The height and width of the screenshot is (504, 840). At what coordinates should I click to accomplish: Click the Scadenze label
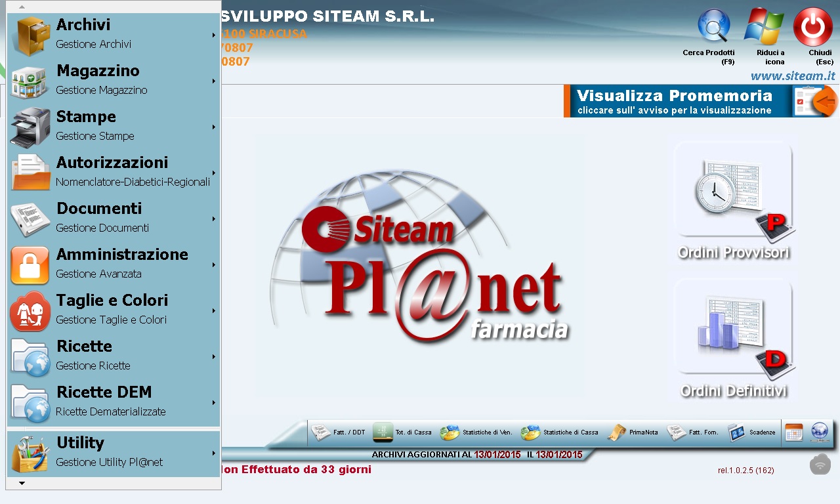763,432
